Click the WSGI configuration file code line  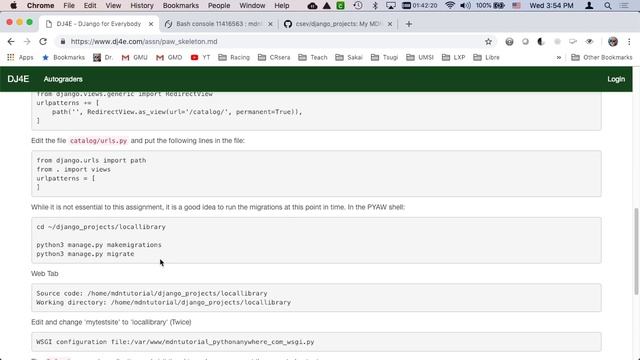click(175, 342)
